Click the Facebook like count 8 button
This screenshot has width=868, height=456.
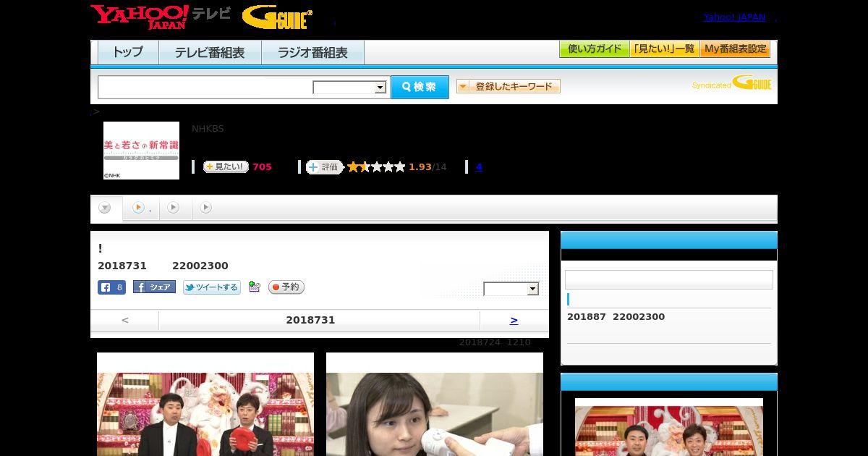112,287
